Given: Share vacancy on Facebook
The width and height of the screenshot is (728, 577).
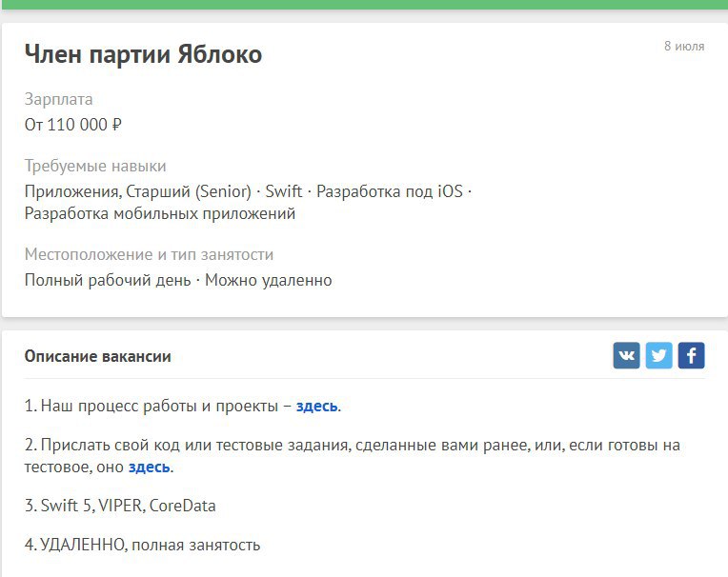Looking at the screenshot, I should point(692,355).
